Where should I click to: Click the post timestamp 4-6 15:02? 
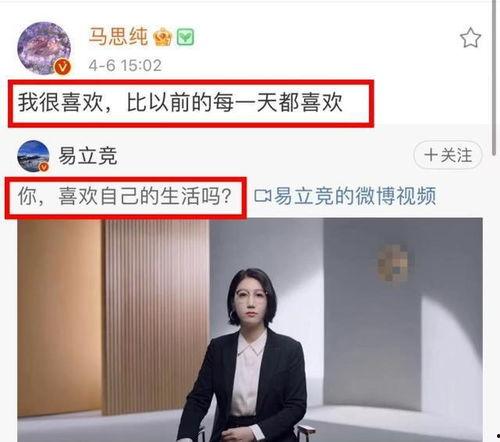click(x=125, y=65)
